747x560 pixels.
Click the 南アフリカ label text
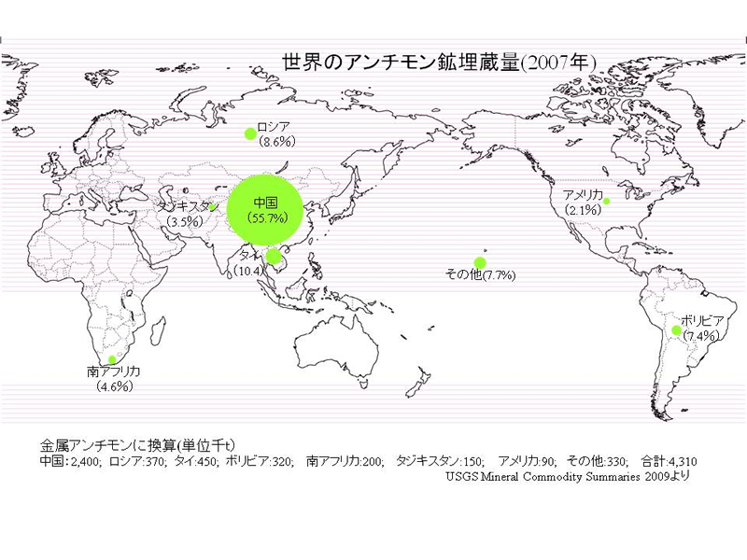pos(114,371)
